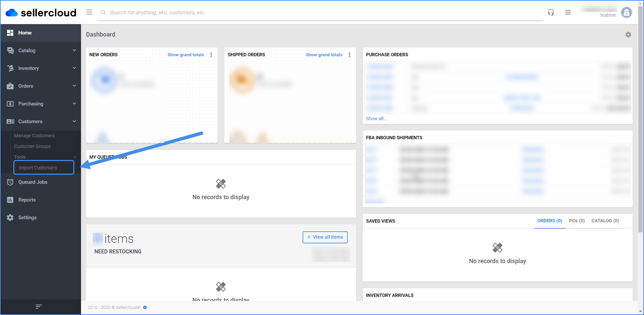Click the search magnifier icon

click(x=103, y=12)
